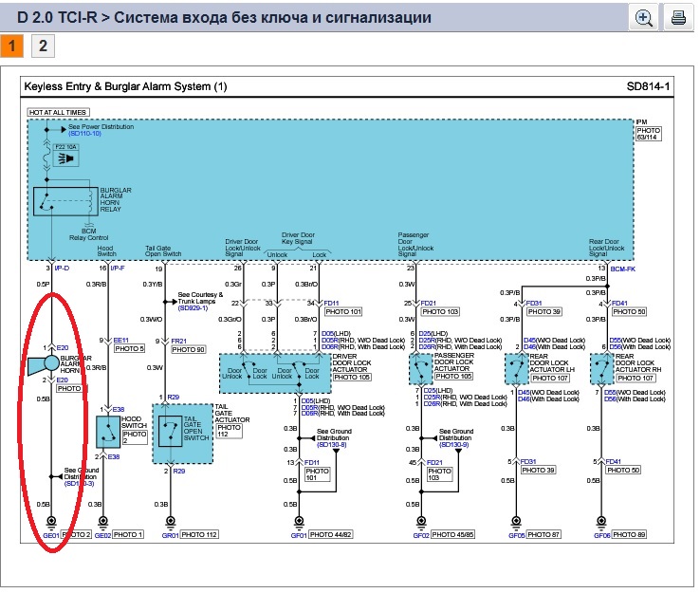Open the SD110-10 power distribution link
This screenshot has width=700, height=593.
tap(86, 134)
